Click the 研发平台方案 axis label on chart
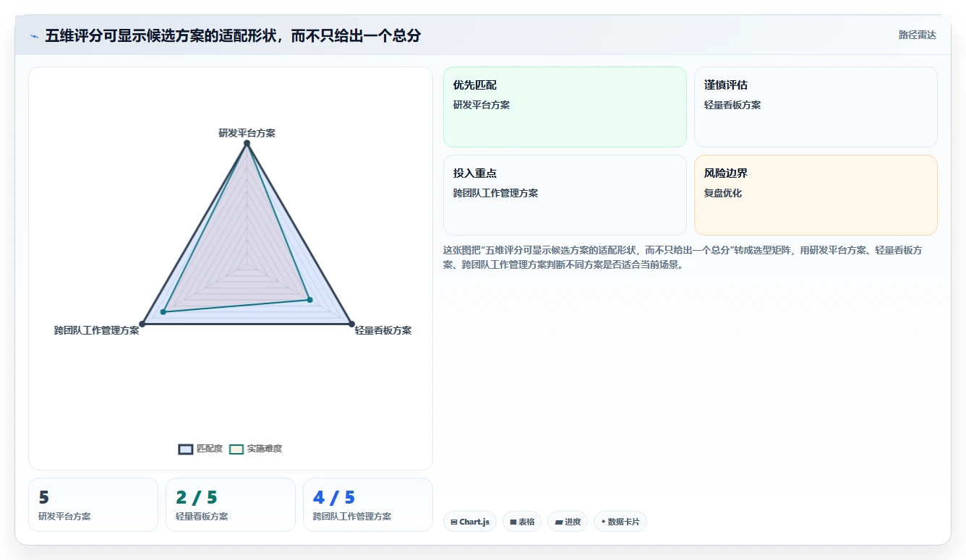 pos(247,133)
